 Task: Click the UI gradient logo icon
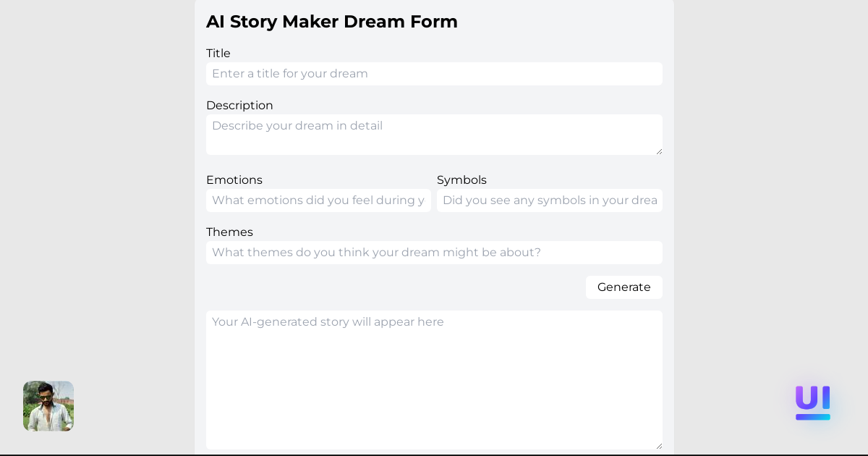click(812, 402)
